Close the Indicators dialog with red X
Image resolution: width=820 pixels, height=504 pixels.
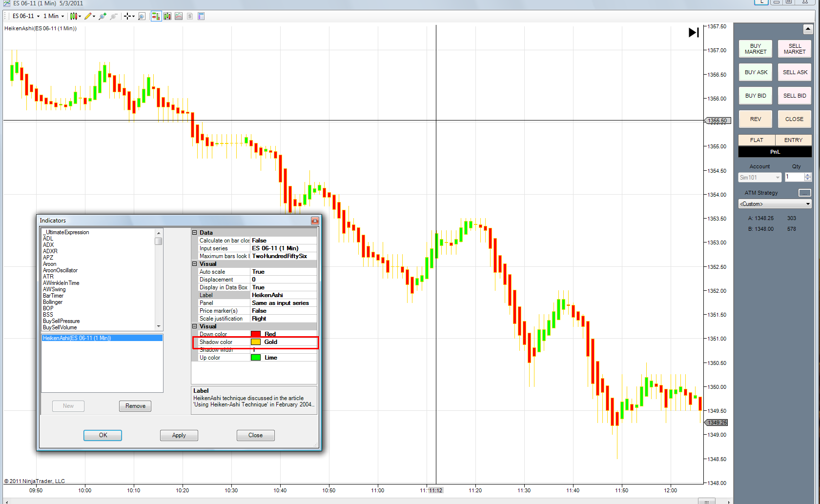click(x=315, y=221)
